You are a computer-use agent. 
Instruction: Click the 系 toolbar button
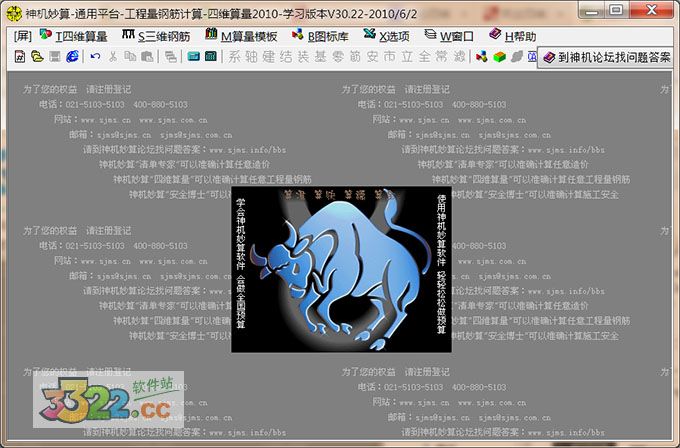(234, 56)
